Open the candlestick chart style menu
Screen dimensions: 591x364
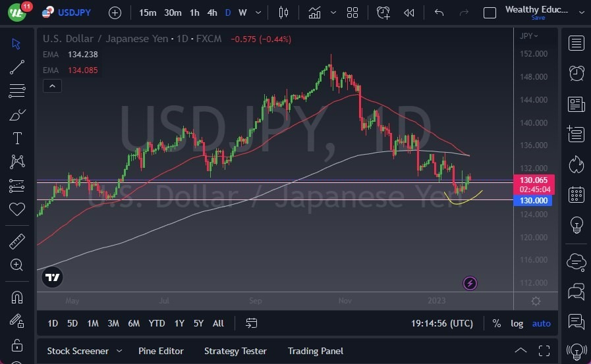(283, 13)
